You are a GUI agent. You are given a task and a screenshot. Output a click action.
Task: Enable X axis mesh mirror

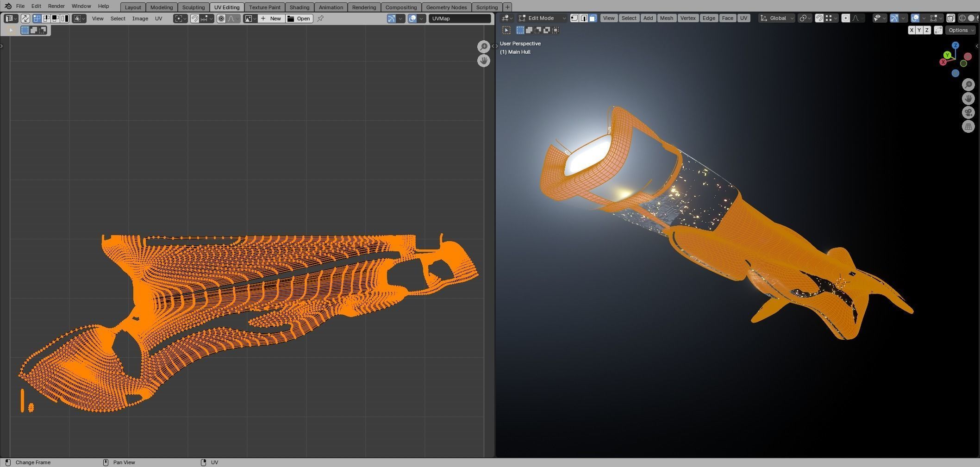(911, 30)
